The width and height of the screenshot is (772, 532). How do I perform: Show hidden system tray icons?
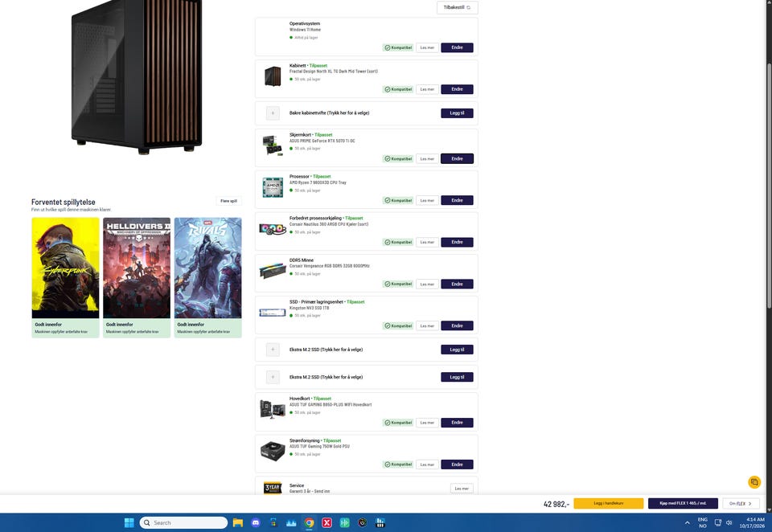pos(688,522)
